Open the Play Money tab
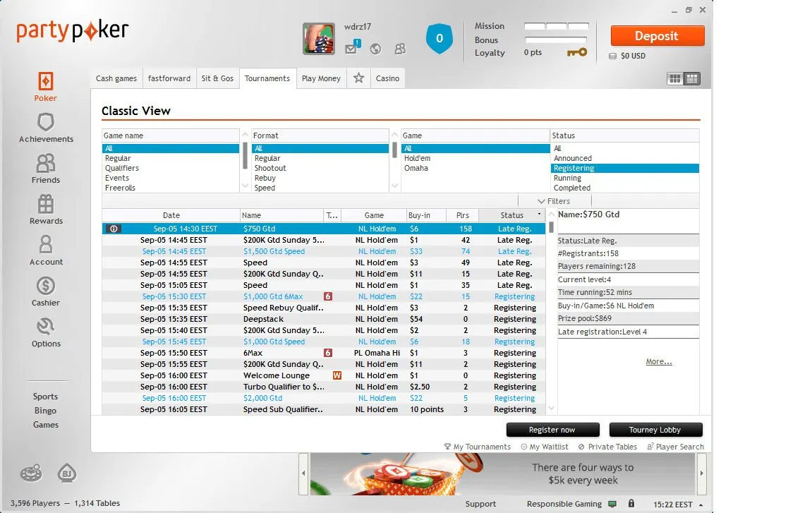 321,78
